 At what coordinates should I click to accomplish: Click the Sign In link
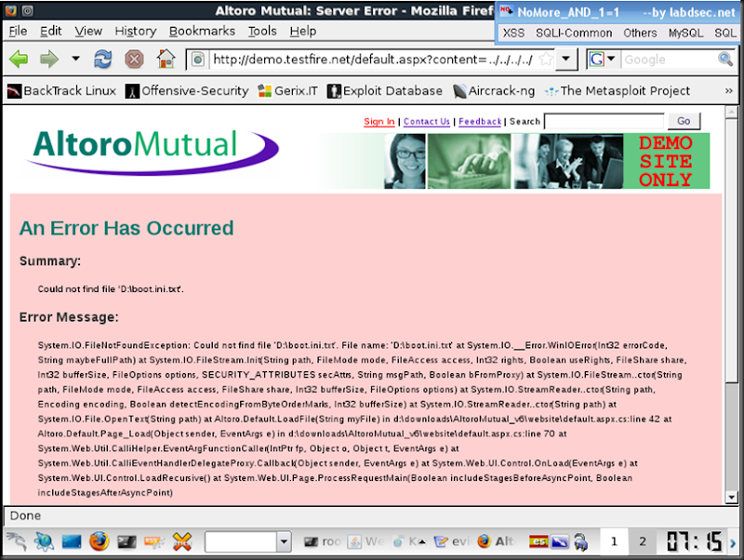coord(379,122)
